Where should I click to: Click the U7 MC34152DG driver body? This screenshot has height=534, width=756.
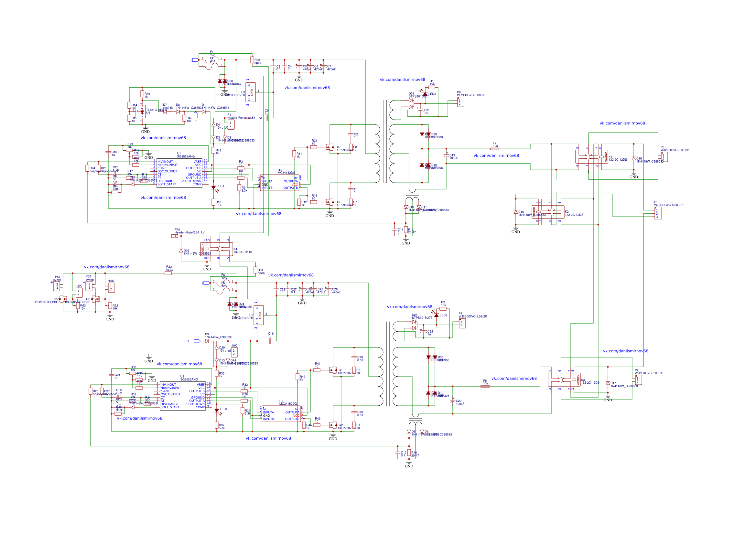(x=281, y=414)
